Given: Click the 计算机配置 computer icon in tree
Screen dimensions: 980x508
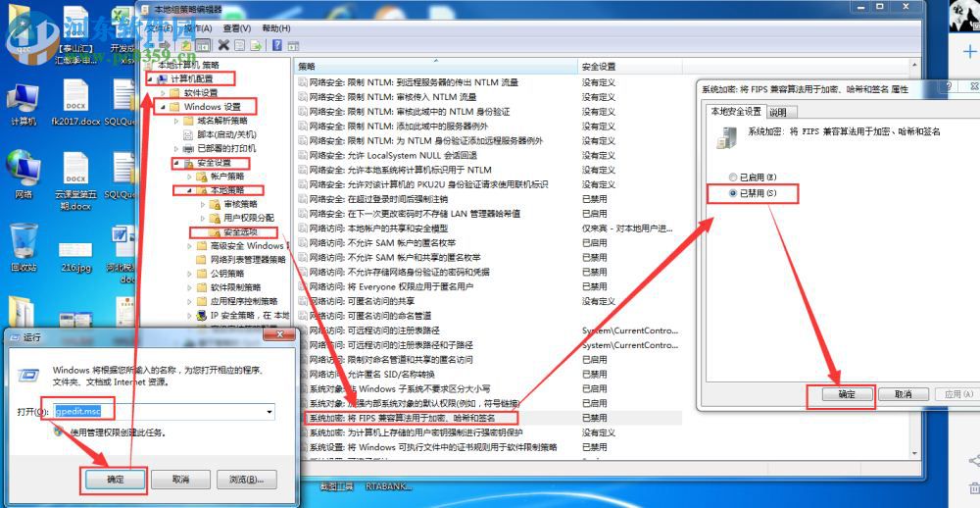Looking at the screenshot, I should click(162, 78).
